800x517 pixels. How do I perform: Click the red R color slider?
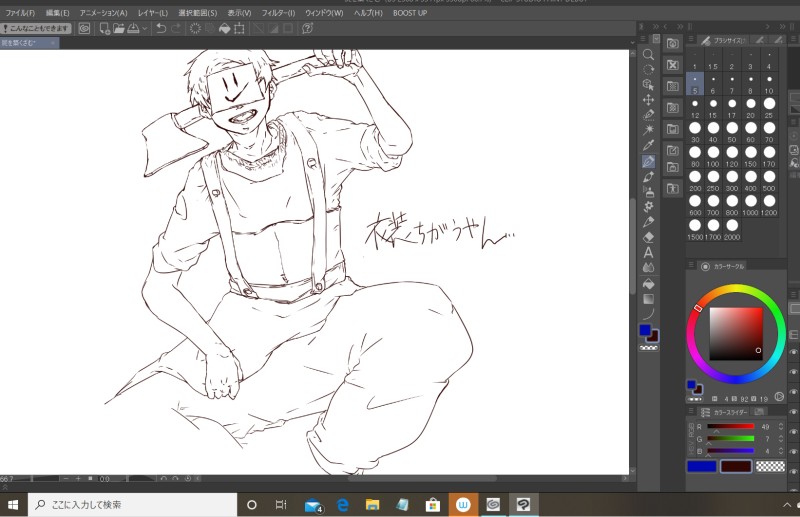coord(730,427)
